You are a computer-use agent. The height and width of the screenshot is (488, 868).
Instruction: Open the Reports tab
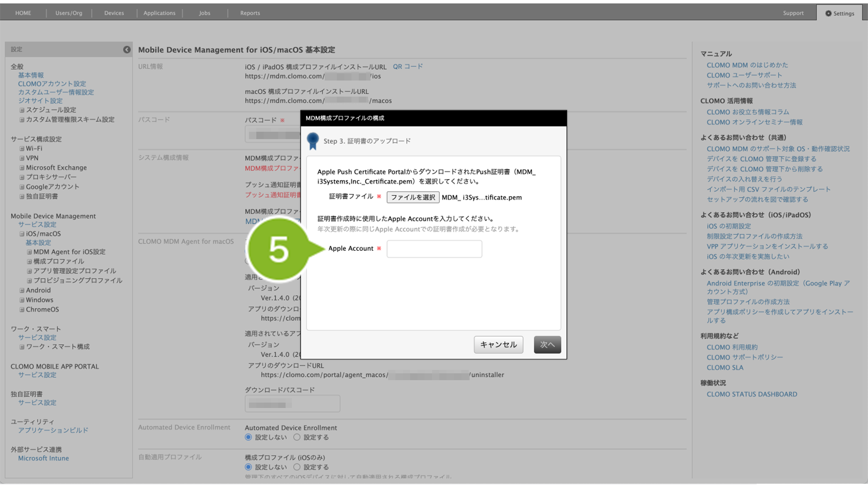(250, 13)
